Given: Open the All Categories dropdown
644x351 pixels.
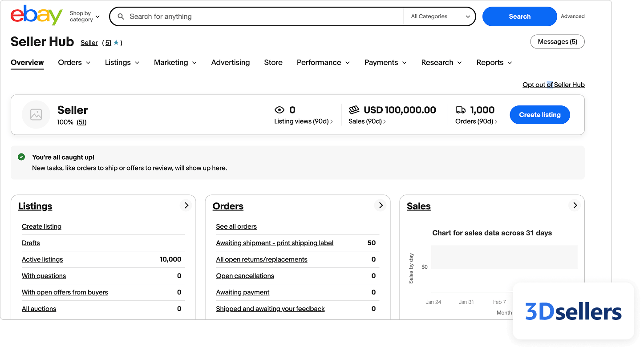Looking at the screenshot, I should 440,16.
